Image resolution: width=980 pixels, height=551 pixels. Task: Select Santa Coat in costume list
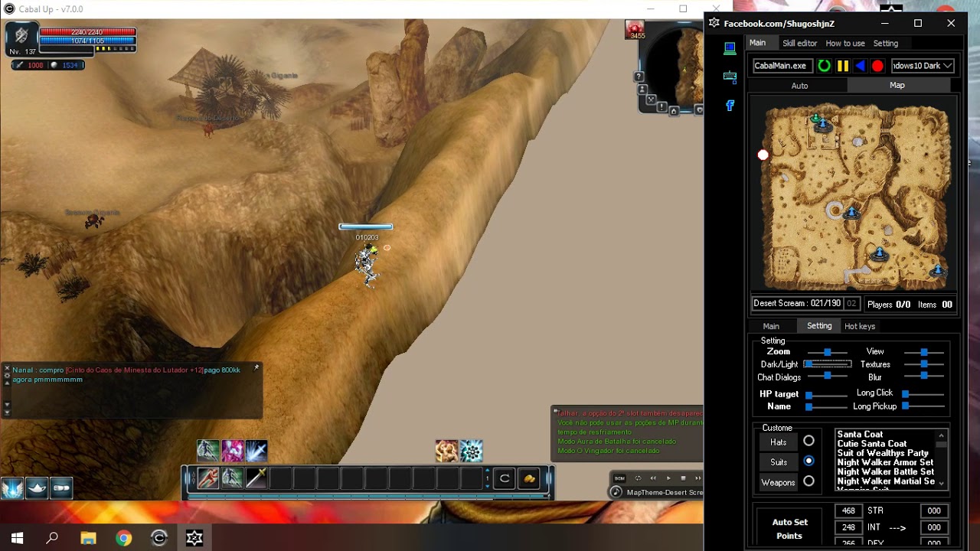coord(860,434)
